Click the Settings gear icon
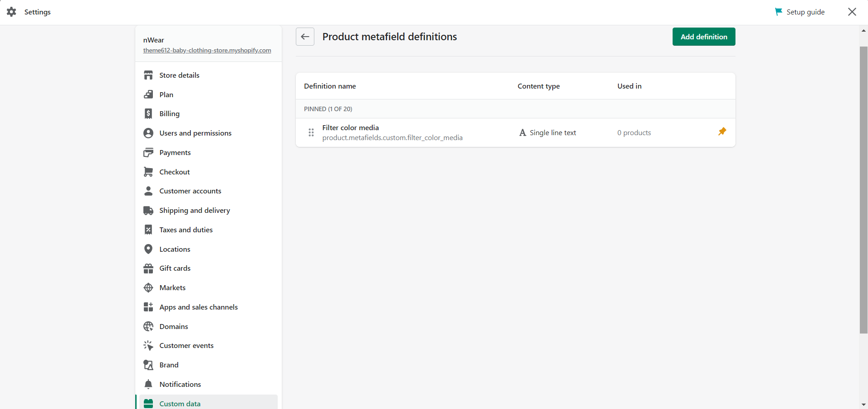 (12, 12)
